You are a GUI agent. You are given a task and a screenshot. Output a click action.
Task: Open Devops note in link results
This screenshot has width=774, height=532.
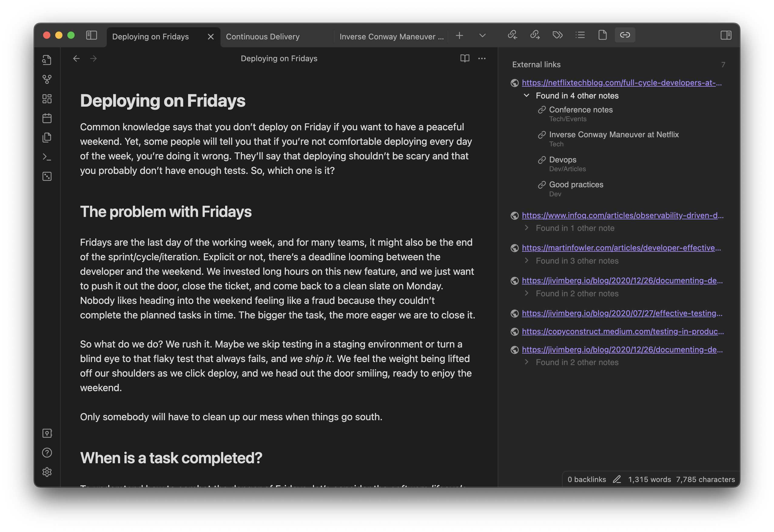pos(563,160)
